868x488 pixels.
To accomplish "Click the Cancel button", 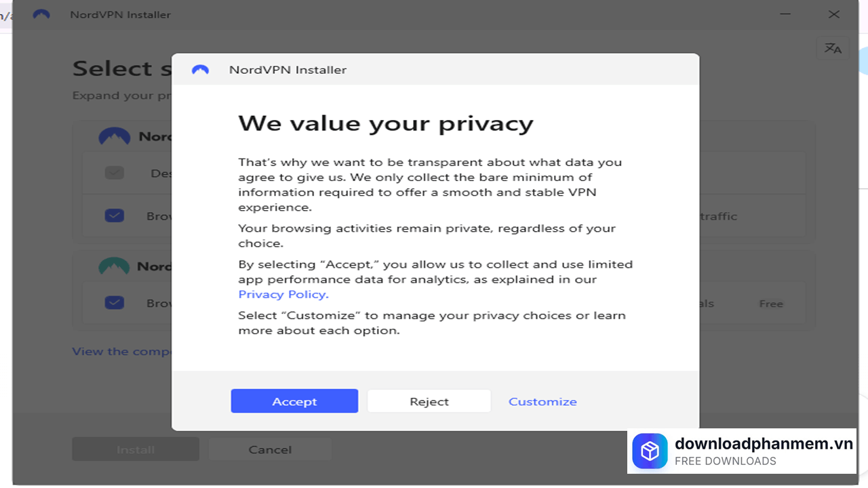I will [269, 449].
